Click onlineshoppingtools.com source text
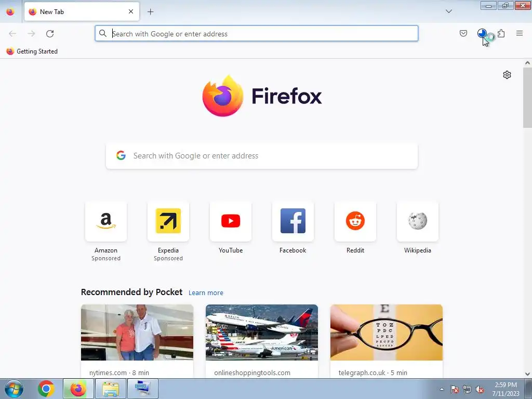This screenshot has height=399, width=532. click(252, 373)
